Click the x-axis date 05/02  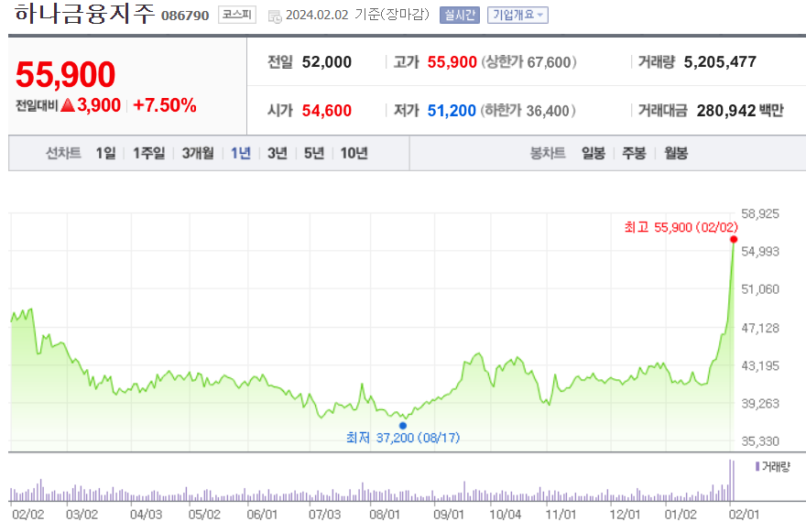click(204, 515)
